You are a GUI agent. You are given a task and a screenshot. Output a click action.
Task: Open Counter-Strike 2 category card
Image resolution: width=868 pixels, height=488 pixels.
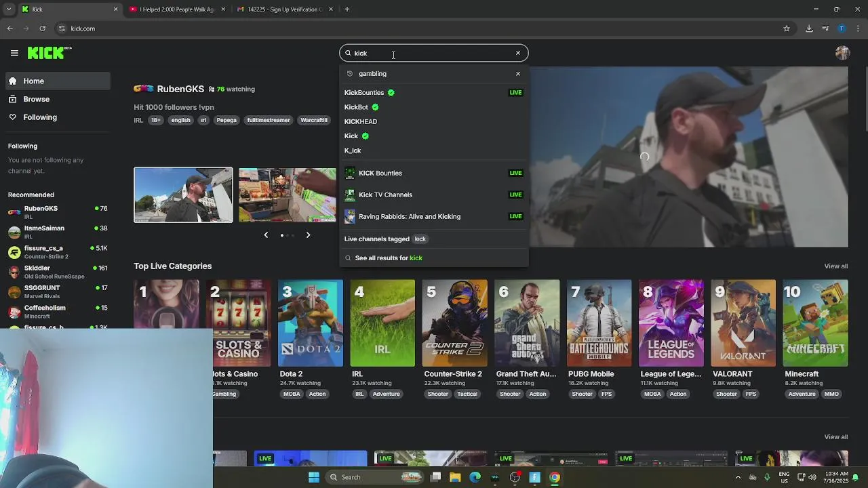[x=455, y=323]
